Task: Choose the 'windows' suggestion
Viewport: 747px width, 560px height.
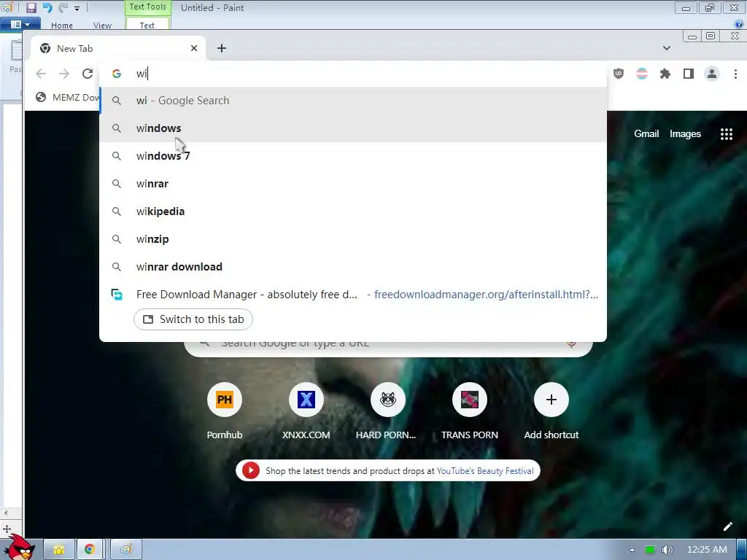Action: point(353,128)
